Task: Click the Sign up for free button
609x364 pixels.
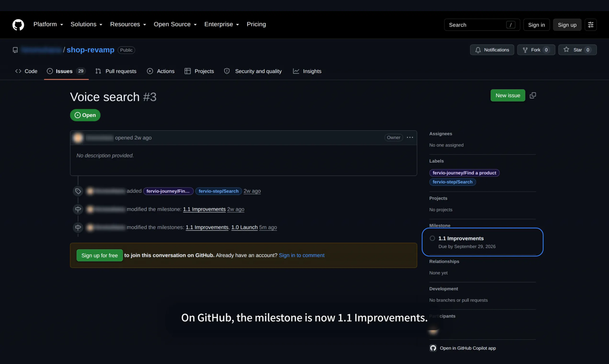Action: click(100, 255)
